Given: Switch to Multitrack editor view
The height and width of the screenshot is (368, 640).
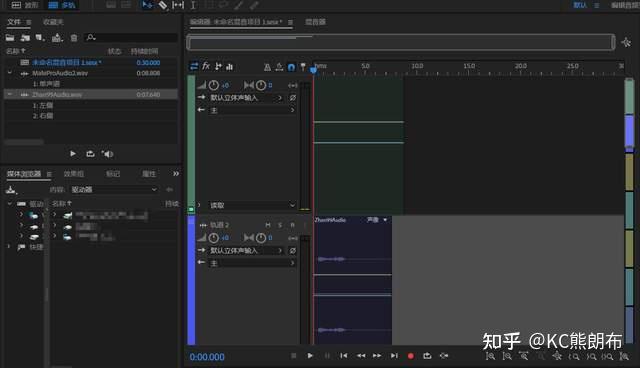Looking at the screenshot, I should 62,5.
